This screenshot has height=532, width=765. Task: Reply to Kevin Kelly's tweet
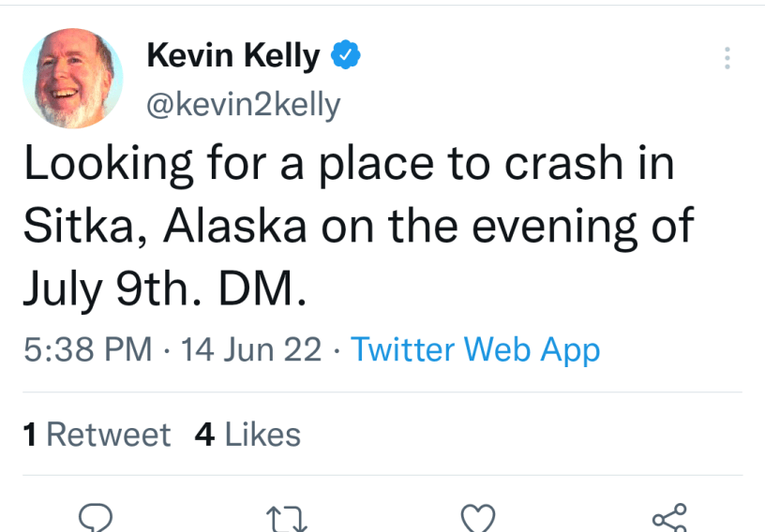pos(97,518)
